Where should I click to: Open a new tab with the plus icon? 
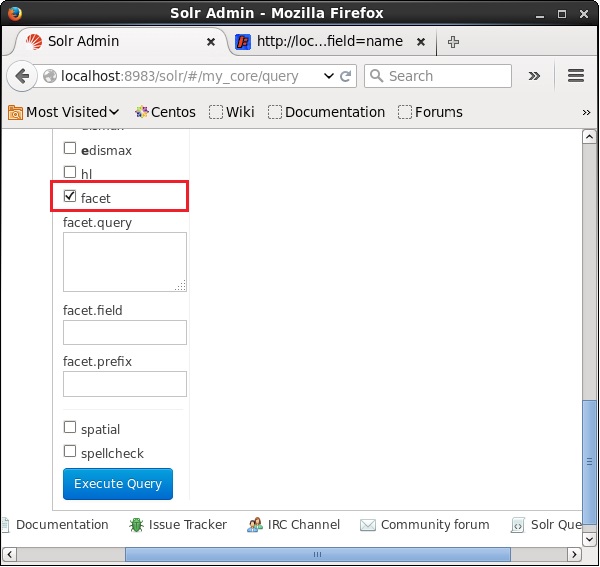(x=453, y=42)
